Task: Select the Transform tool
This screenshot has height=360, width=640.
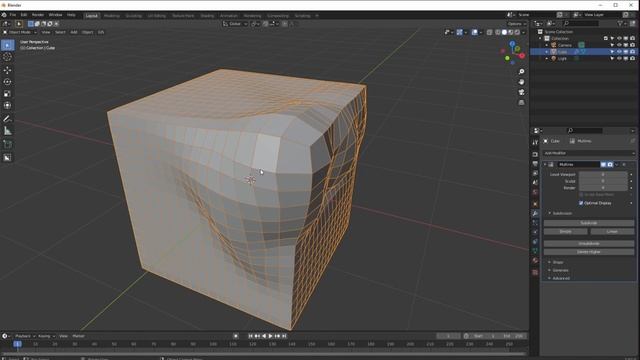Action: 7,106
